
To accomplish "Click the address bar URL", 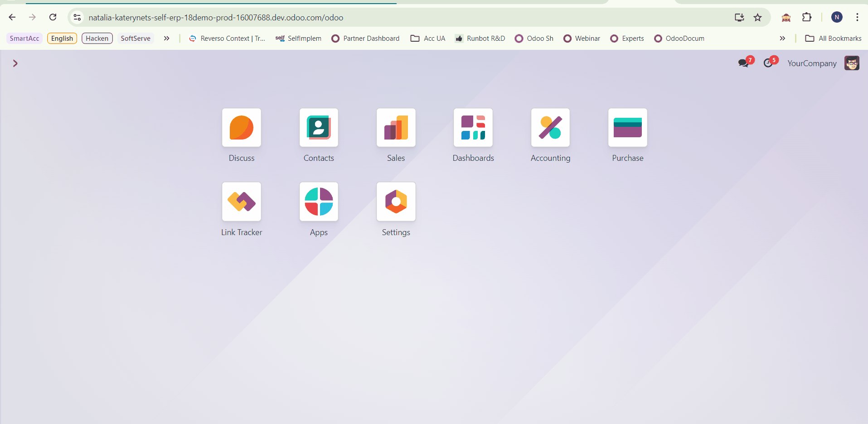I will 216,18.
